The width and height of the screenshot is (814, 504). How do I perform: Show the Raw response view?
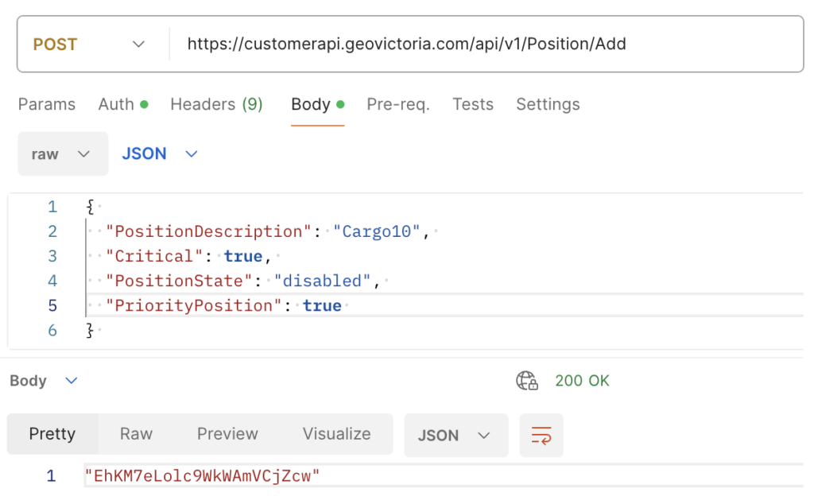click(x=136, y=434)
